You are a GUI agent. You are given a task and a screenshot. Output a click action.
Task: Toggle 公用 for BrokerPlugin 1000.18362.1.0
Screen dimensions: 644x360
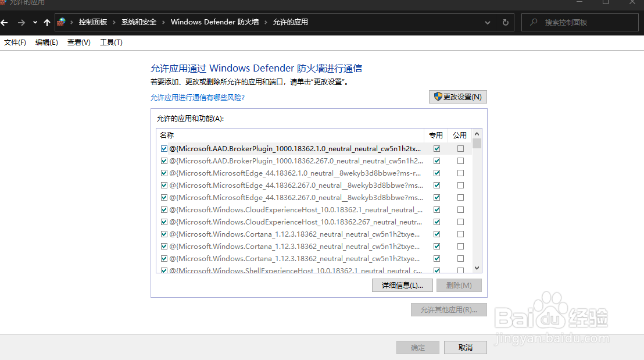click(460, 149)
